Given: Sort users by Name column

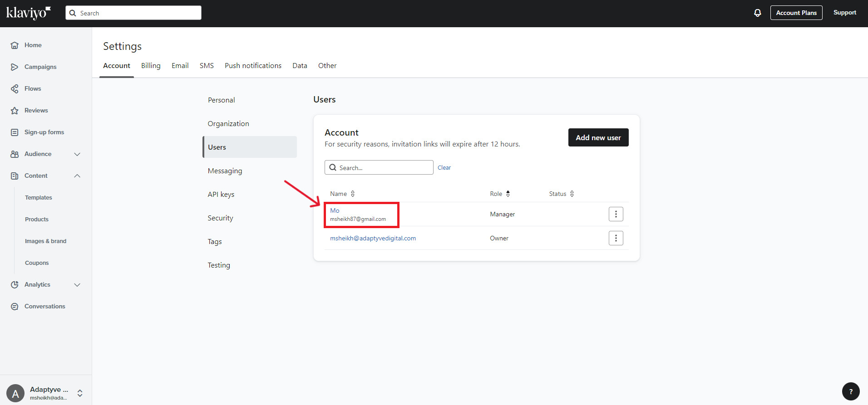Looking at the screenshot, I should pyautogui.click(x=352, y=194).
